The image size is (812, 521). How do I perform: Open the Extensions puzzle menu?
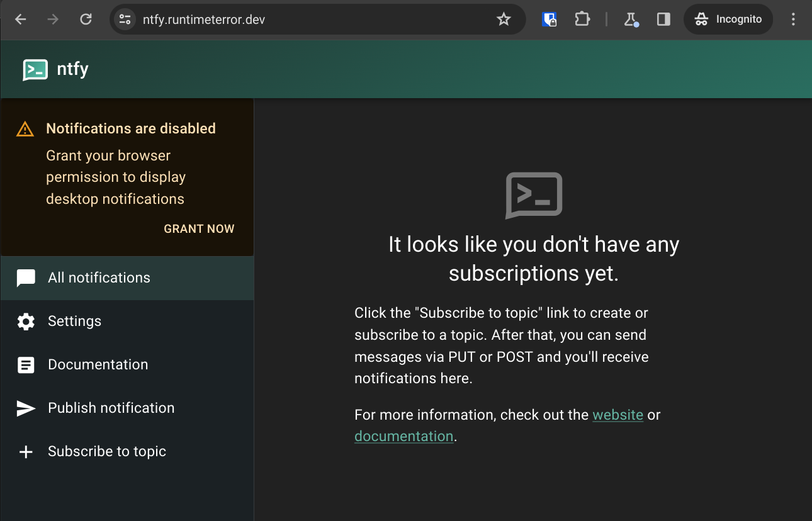[582, 20]
